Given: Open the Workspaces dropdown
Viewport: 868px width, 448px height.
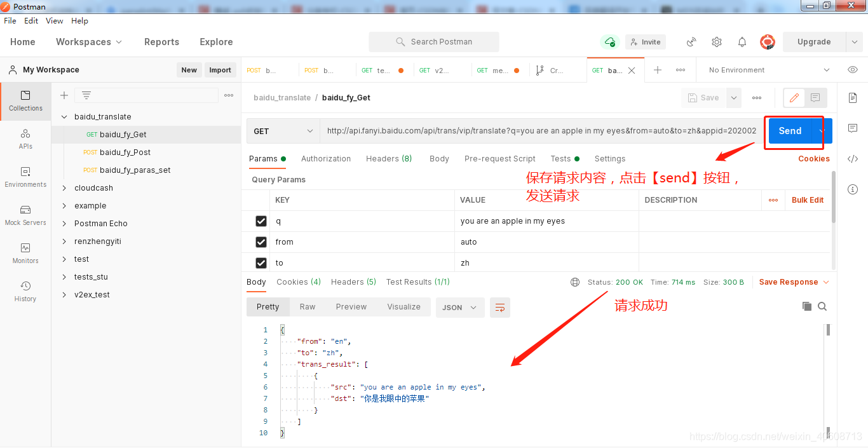Looking at the screenshot, I should tap(88, 42).
